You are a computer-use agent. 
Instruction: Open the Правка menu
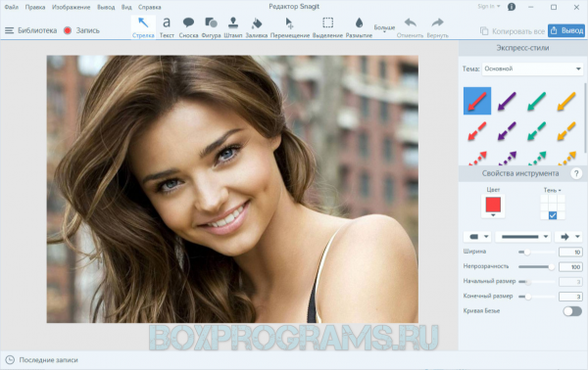tap(35, 7)
